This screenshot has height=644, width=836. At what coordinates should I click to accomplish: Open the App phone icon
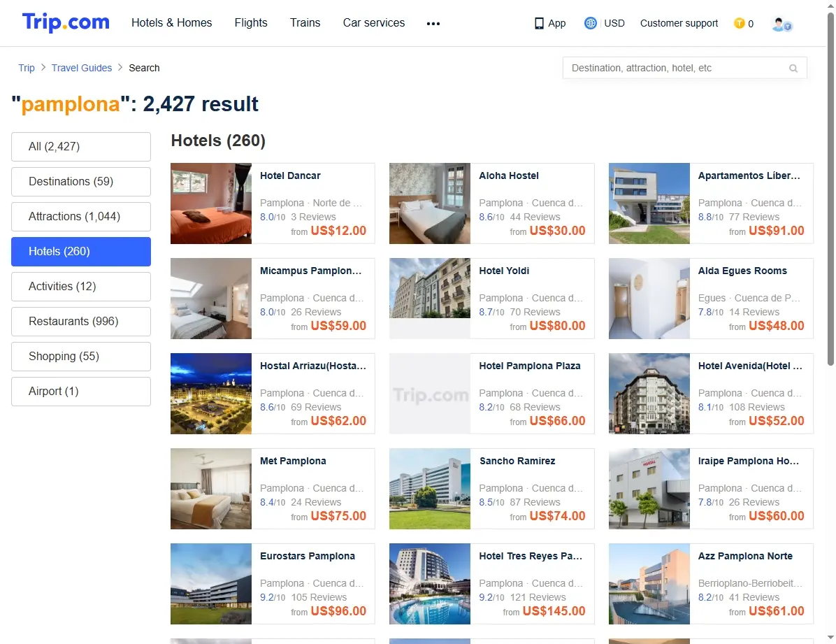[539, 24]
